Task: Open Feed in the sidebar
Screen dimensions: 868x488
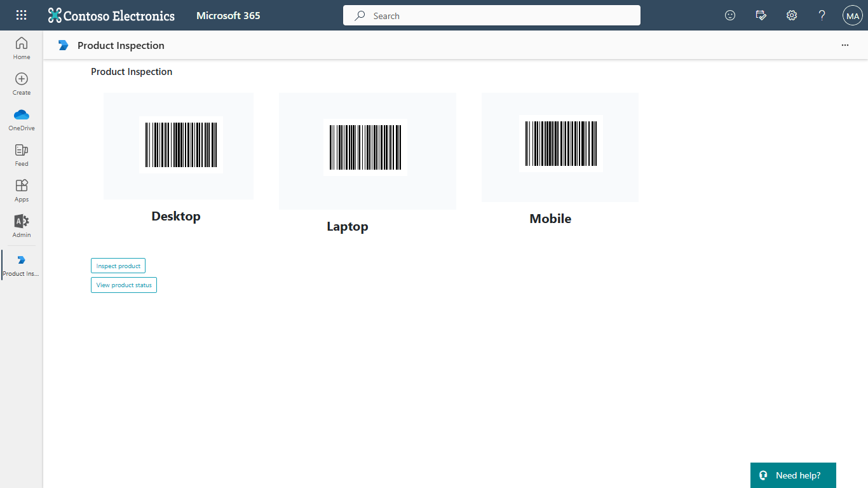Action: click(22, 155)
